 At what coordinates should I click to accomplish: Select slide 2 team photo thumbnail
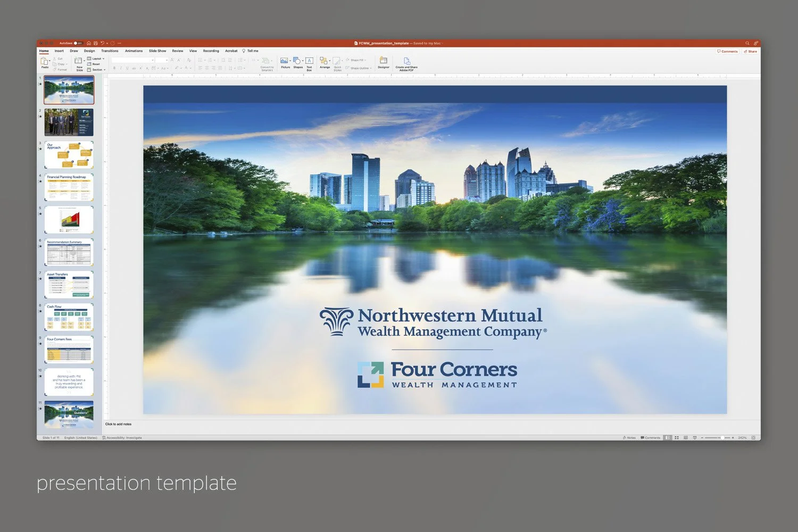pos(69,122)
